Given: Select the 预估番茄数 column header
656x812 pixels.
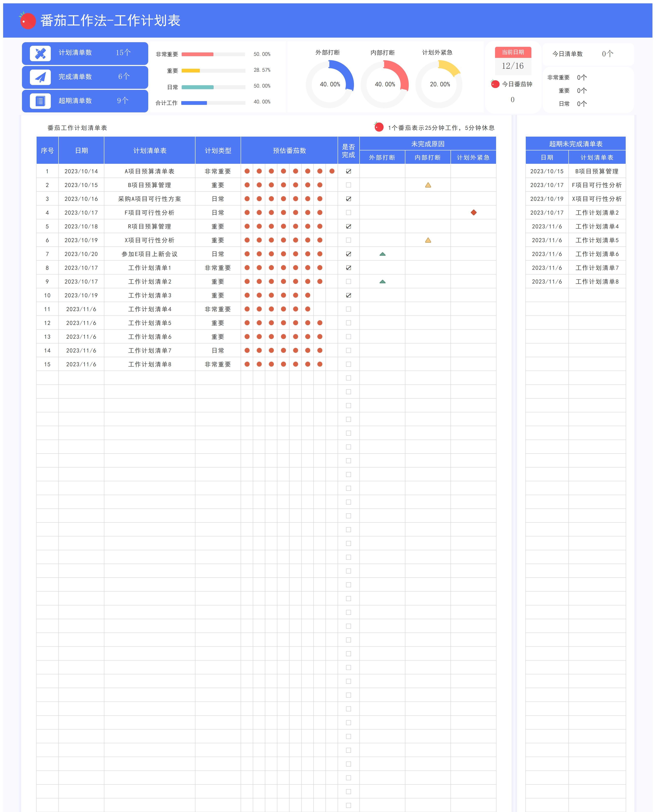Looking at the screenshot, I should pos(290,151).
